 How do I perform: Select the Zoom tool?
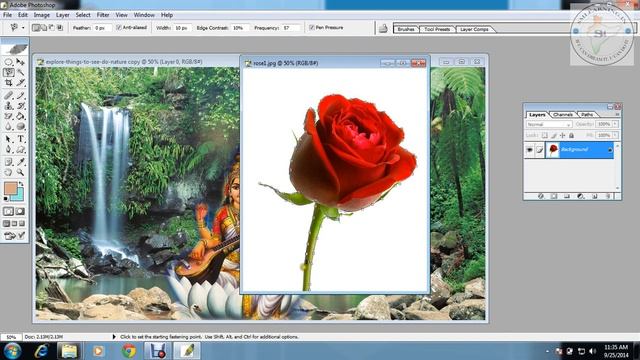coord(20,172)
